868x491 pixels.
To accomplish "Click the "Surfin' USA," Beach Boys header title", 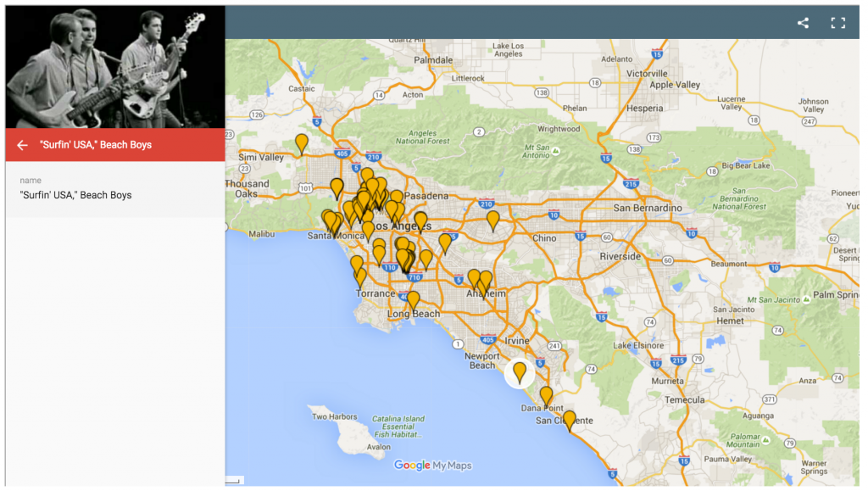I will point(96,145).
